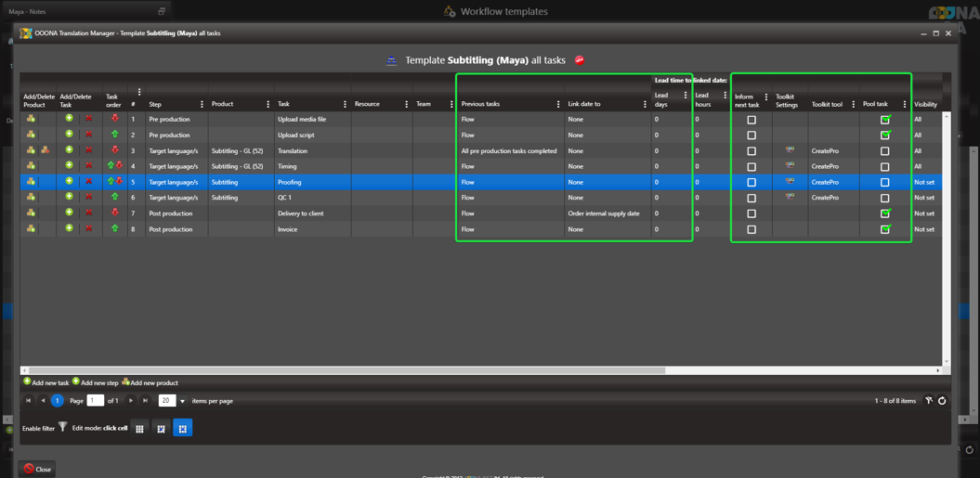This screenshot has height=478, width=980.
Task: Click green add task icon for Translation row
Action: click(x=69, y=150)
